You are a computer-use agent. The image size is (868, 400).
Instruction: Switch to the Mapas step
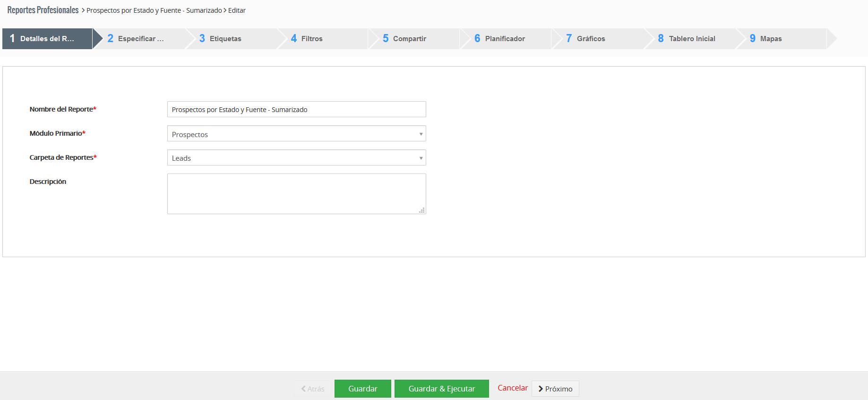tap(771, 39)
